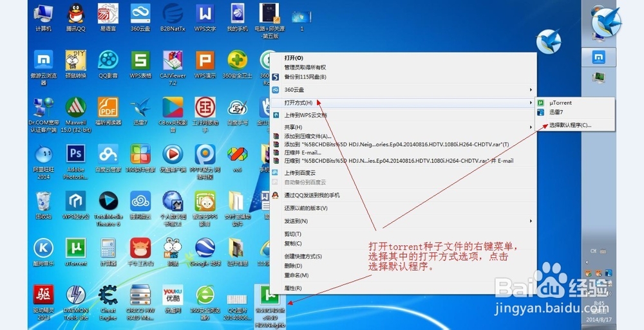This screenshot has width=644, height=330.
Task: Open the 计算器 desktop icon
Action: pyautogui.click(x=108, y=252)
